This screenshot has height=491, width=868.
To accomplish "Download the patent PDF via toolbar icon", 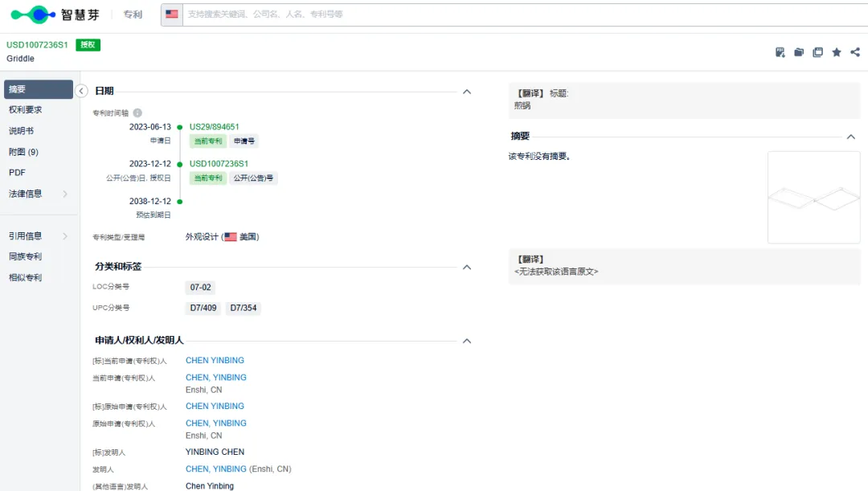I will (x=780, y=52).
